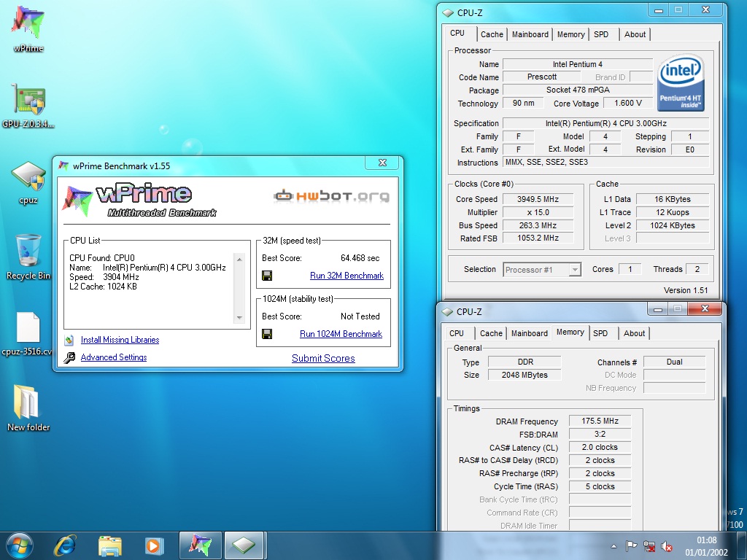The image size is (747, 560).
Task: Click the Multiplier x 15.0 value
Action: tap(538, 212)
